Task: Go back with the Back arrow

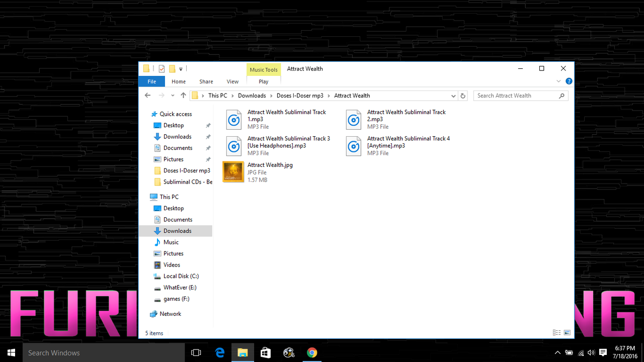Action: 147,96
